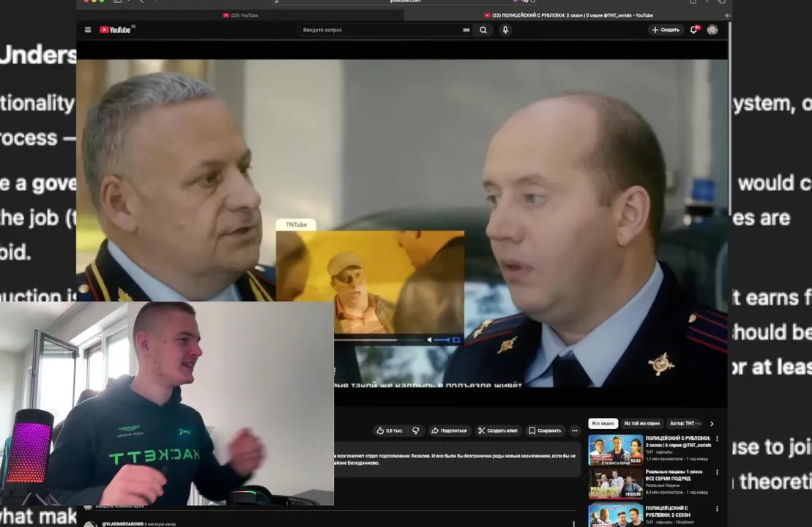
Task: Open the YouTube hamburger guide menu
Action: 88,30
